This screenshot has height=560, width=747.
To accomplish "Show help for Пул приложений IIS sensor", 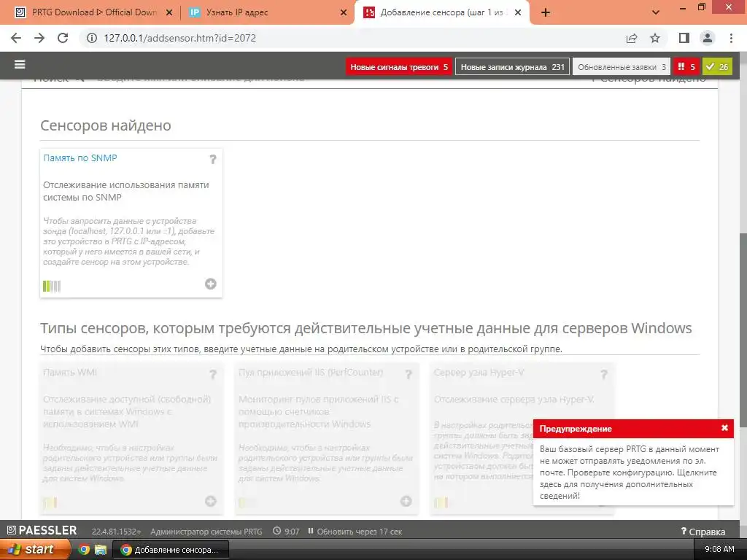I will pyautogui.click(x=409, y=375).
